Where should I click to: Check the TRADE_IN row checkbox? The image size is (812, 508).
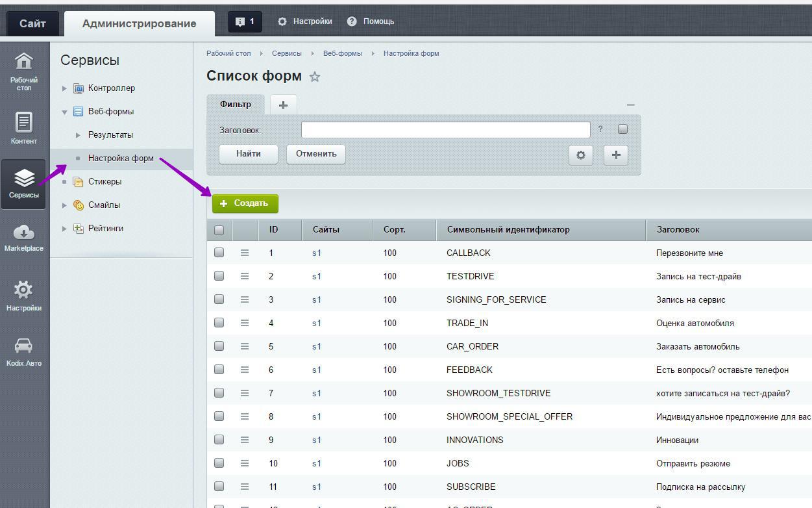(x=219, y=323)
